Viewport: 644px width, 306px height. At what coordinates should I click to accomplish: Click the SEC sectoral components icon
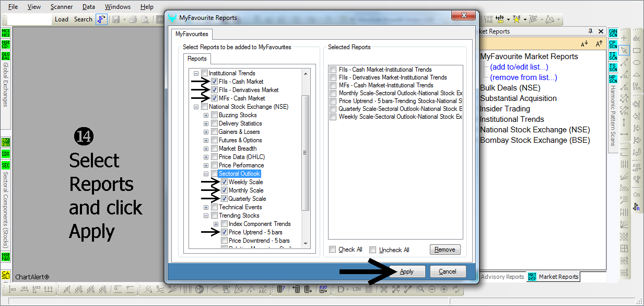pyautogui.click(x=6, y=165)
